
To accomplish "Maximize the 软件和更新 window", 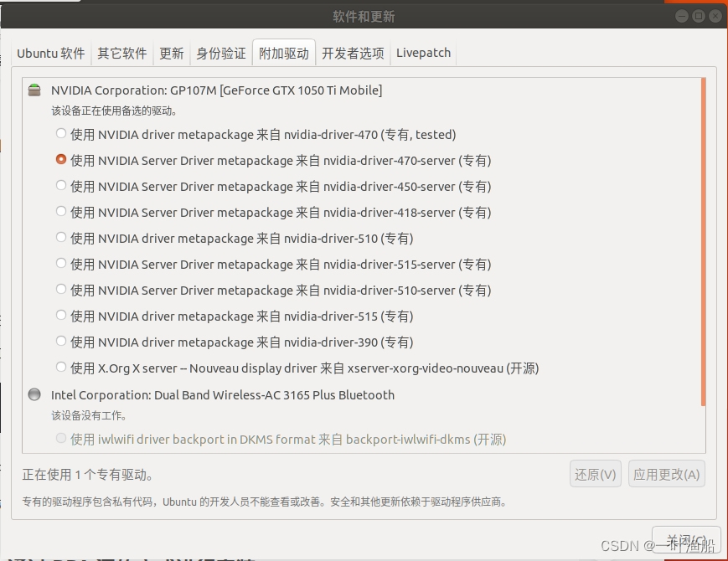I will point(699,16).
